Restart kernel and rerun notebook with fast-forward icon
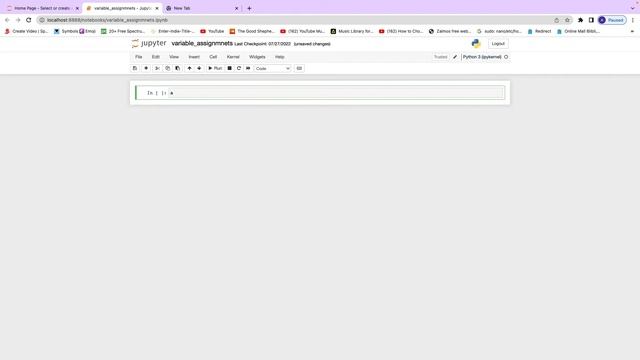 (x=248, y=68)
